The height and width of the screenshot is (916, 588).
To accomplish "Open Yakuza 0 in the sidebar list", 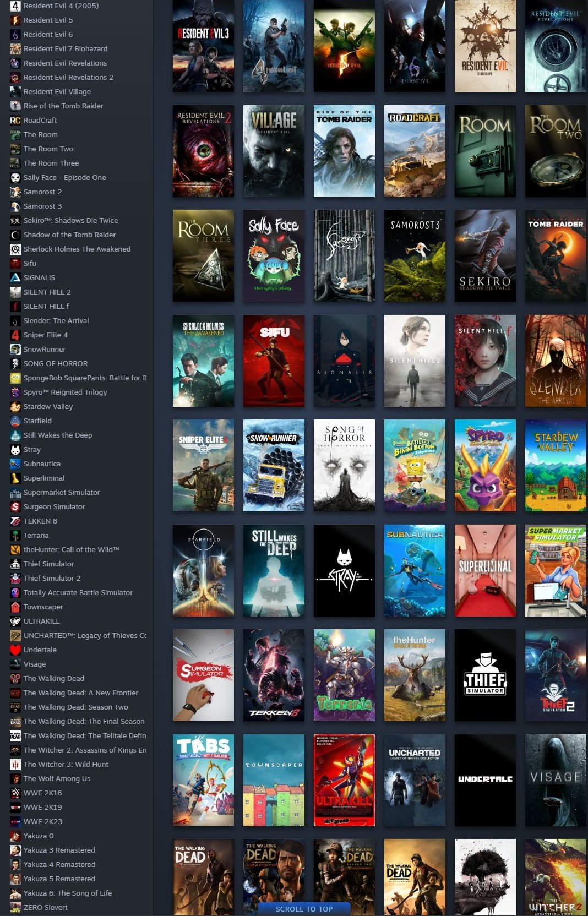I will 39,836.
